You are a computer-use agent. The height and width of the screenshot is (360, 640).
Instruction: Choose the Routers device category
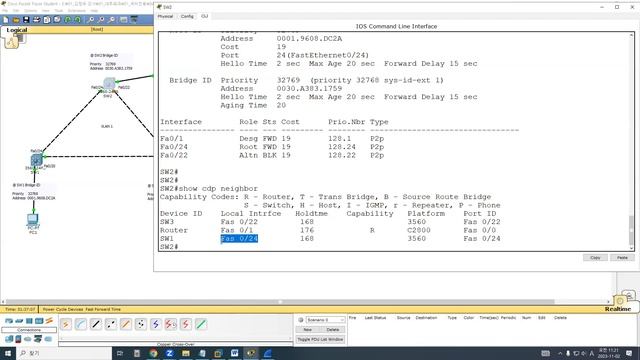(9, 321)
